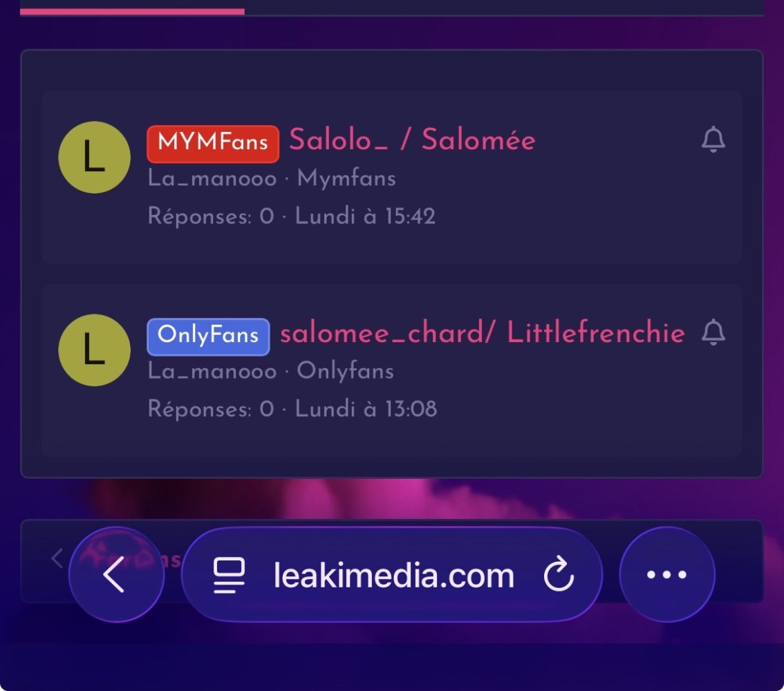
Task: Open the three-dots browser menu
Action: (x=667, y=575)
